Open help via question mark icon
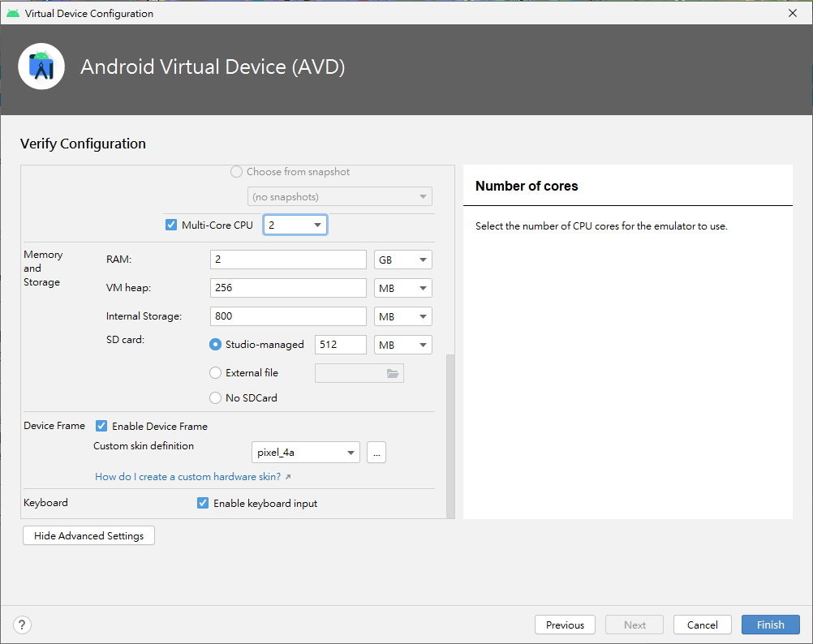The height and width of the screenshot is (644, 813). 22,625
